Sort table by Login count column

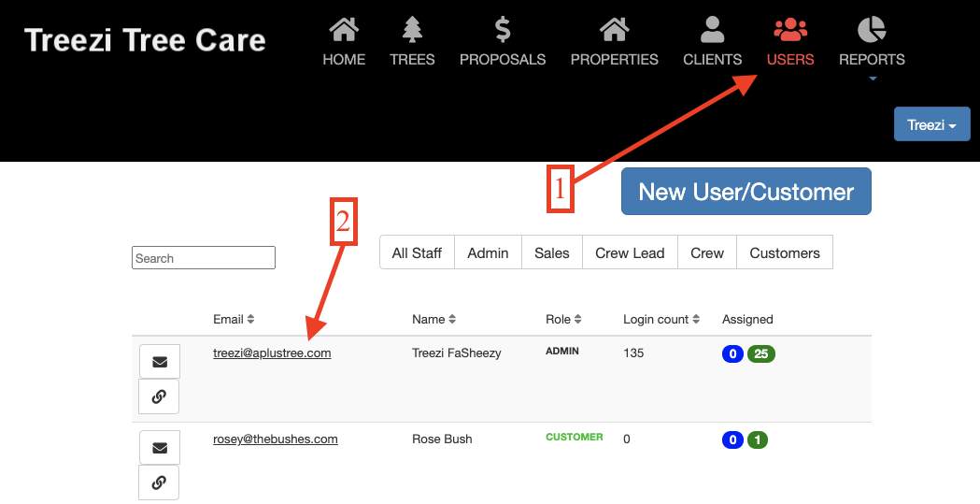pyautogui.click(x=661, y=320)
